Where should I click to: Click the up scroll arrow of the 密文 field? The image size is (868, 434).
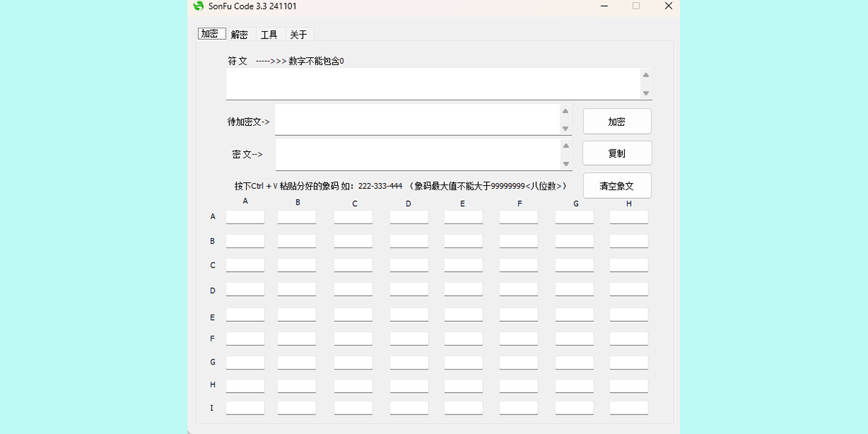pyautogui.click(x=566, y=144)
